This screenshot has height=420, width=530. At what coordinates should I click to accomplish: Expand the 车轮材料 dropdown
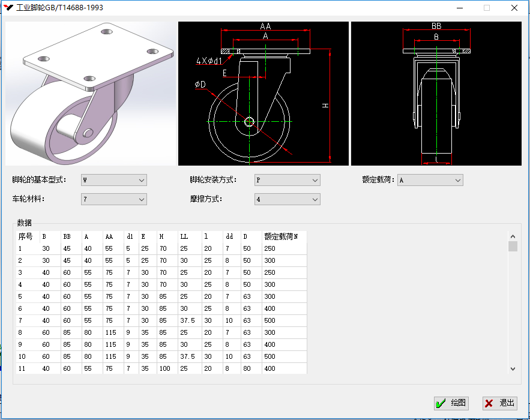point(113,199)
